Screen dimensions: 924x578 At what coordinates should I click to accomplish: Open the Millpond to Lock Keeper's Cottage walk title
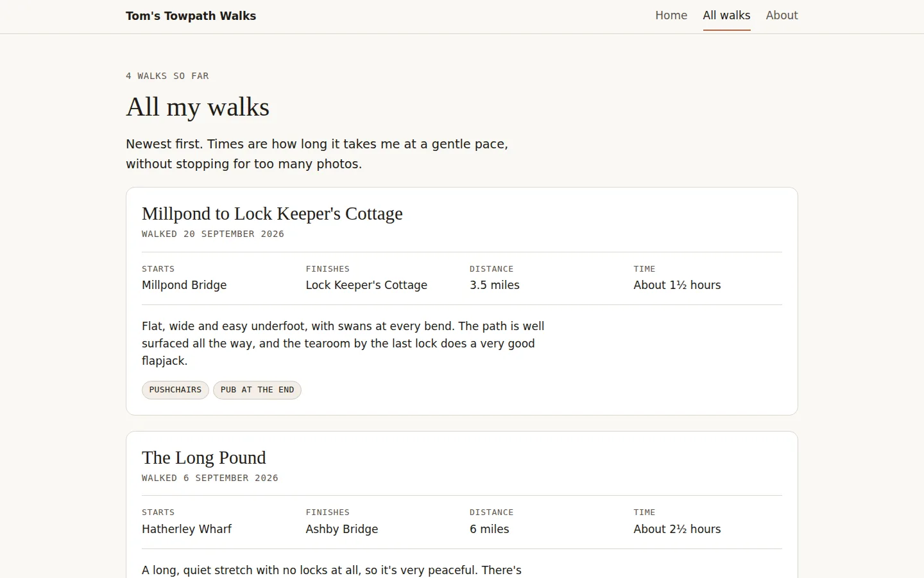[272, 213]
